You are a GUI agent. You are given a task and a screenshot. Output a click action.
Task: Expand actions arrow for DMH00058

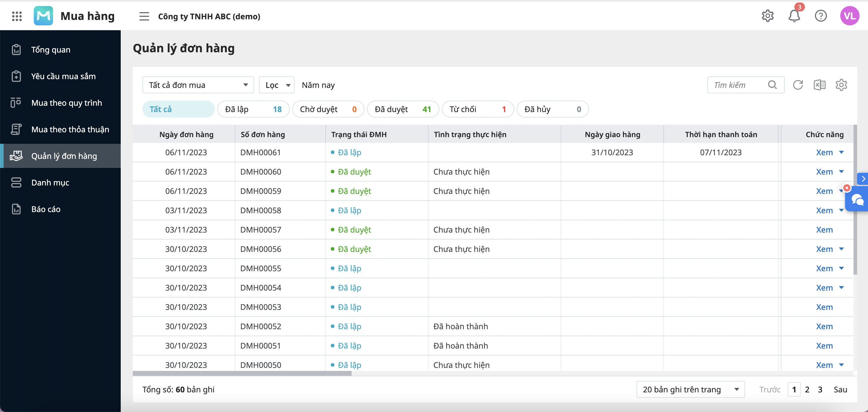[841, 211]
